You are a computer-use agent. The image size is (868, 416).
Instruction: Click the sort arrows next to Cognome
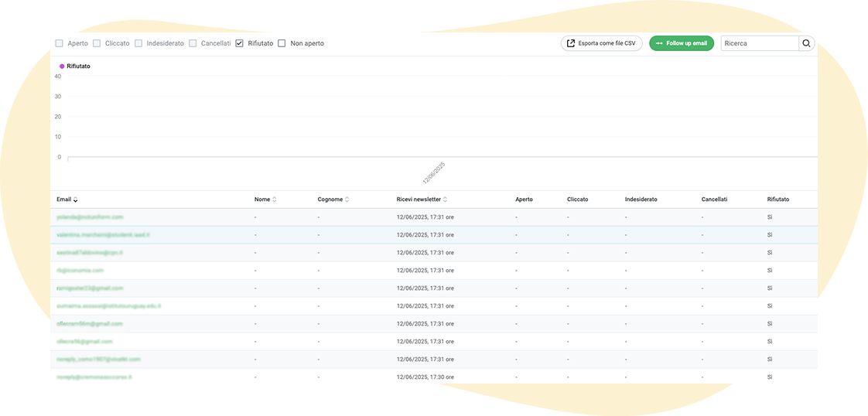347,199
